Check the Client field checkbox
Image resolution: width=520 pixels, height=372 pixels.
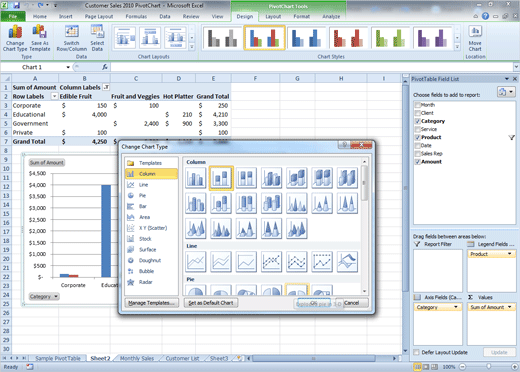pyautogui.click(x=417, y=113)
